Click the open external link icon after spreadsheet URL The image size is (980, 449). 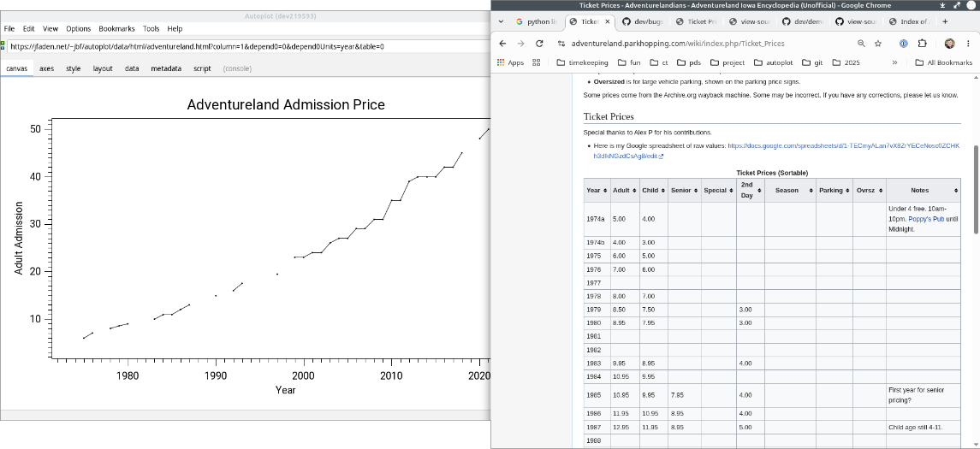point(661,157)
